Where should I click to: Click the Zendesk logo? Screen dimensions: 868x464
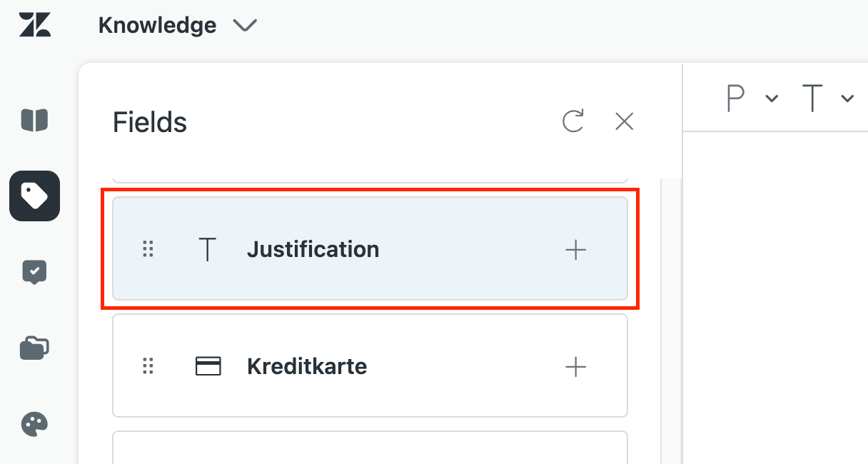pos(34,25)
